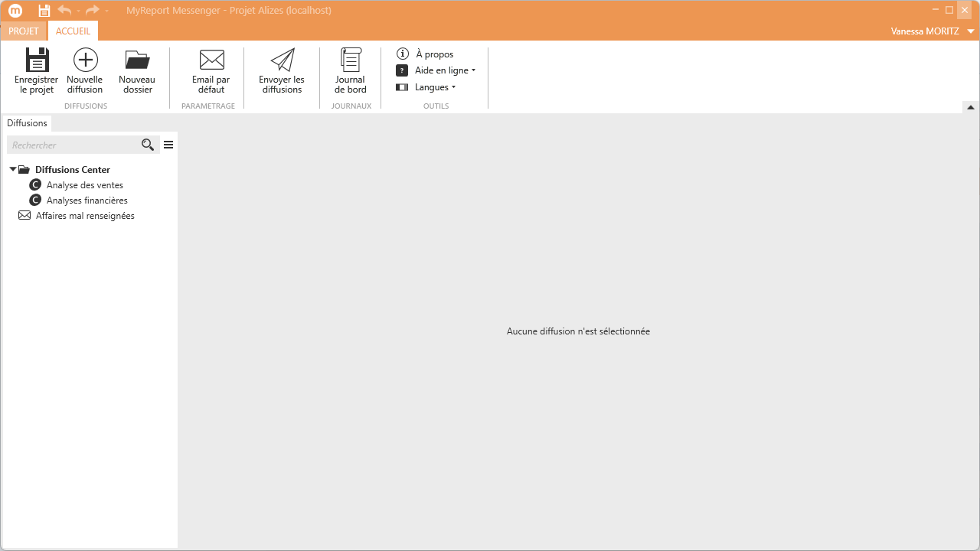Select the Diffusions panel tab

(x=27, y=123)
